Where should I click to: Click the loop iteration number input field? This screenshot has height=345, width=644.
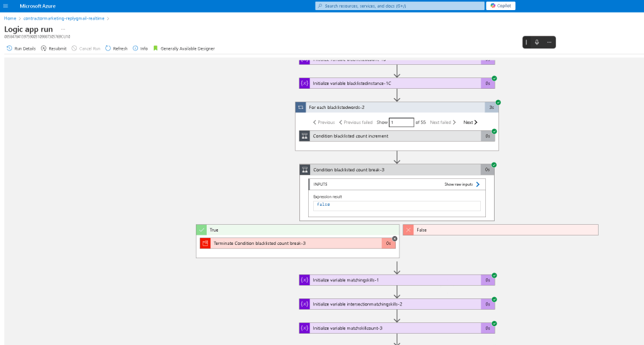pyautogui.click(x=401, y=122)
